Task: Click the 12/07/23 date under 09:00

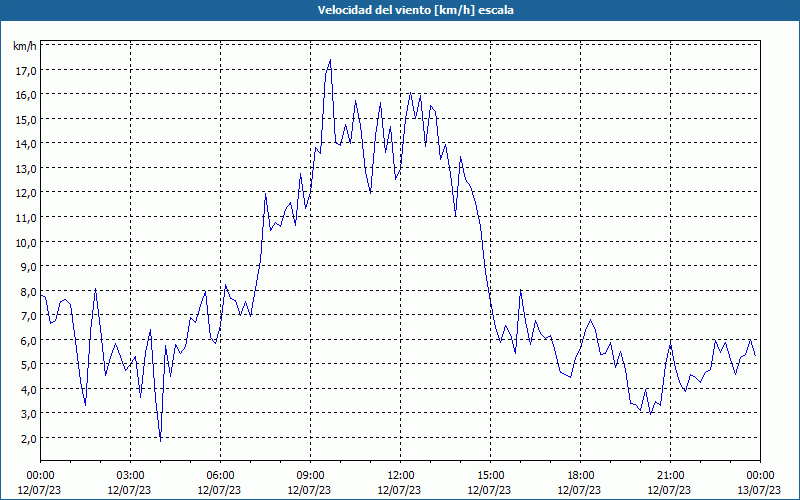Action: [309, 490]
